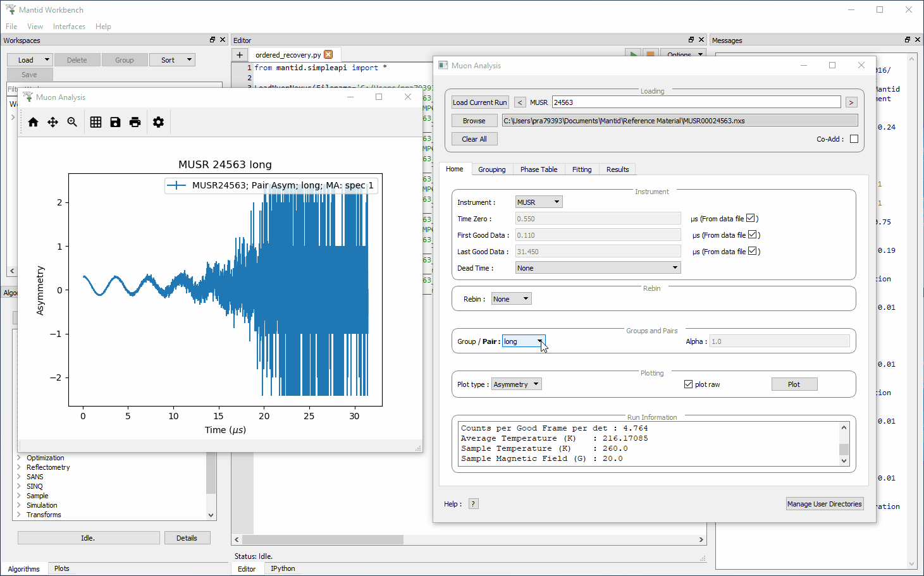Open plot settings gear icon
The image size is (924, 576).
[158, 123]
